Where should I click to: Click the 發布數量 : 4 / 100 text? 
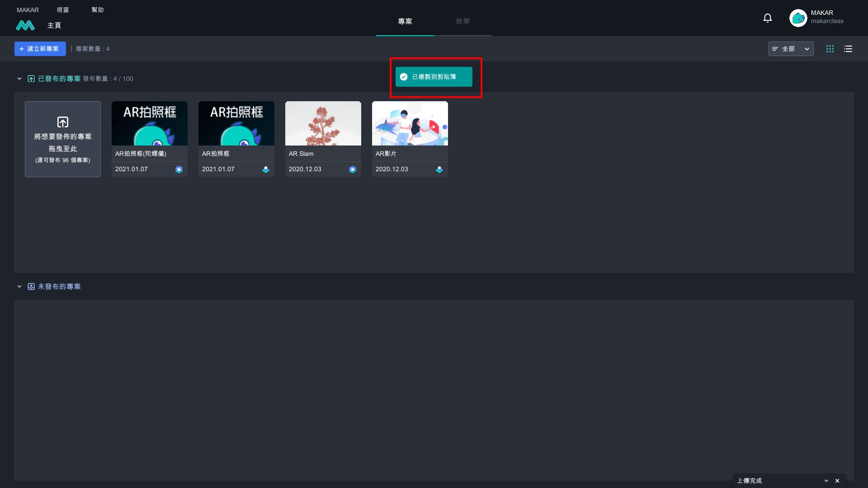point(108,79)
